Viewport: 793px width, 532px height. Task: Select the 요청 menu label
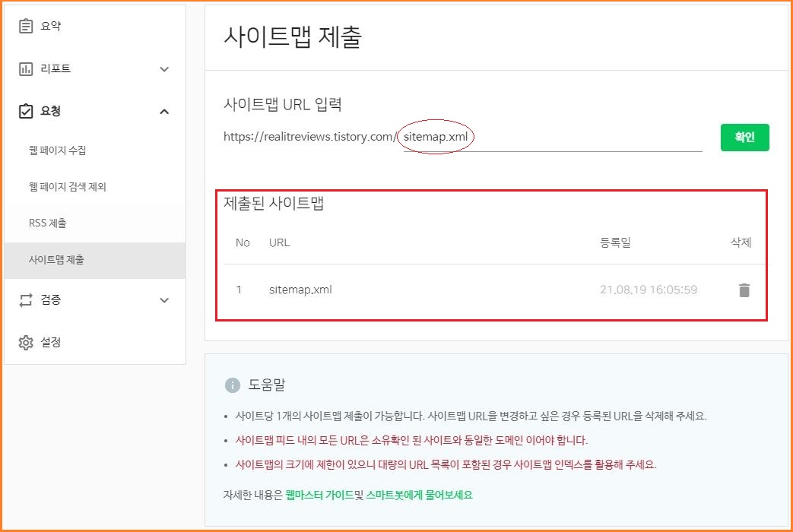[51, 111]
